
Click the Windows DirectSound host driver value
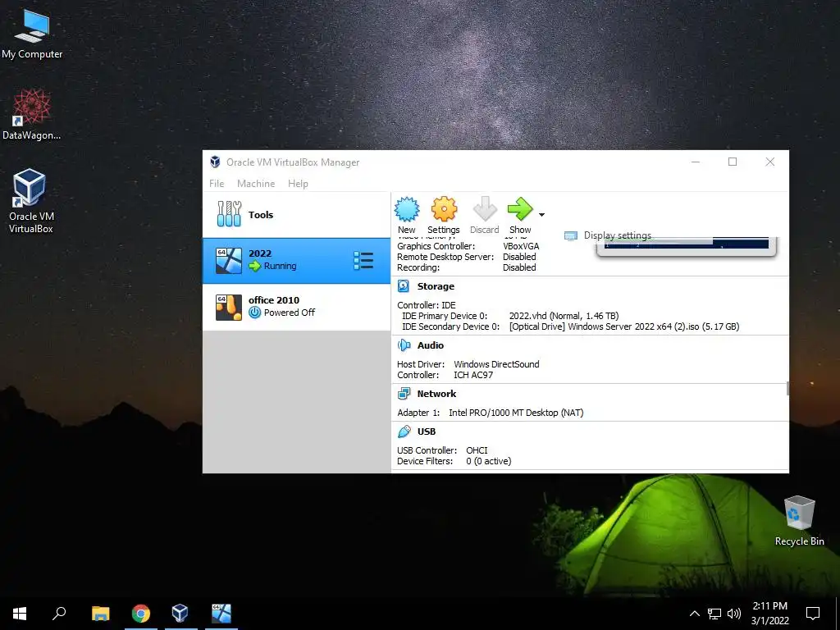pyautogui.click(x=496, y=364)
